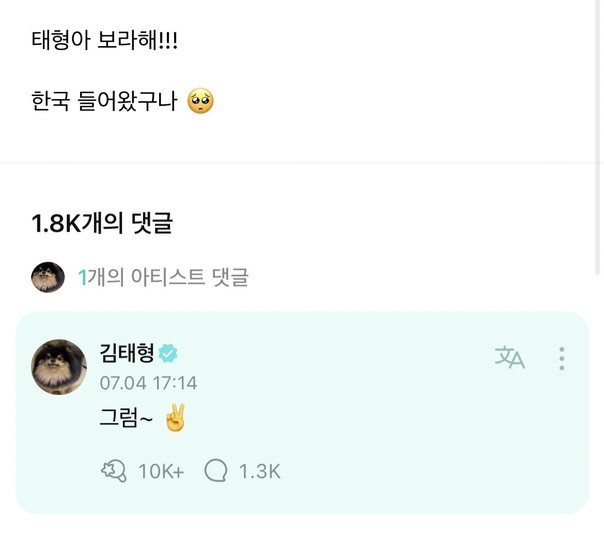The image size is (604, 540).
Task: Tap the victory hand emoji in the comment
Action: click(x=175, y=419)
